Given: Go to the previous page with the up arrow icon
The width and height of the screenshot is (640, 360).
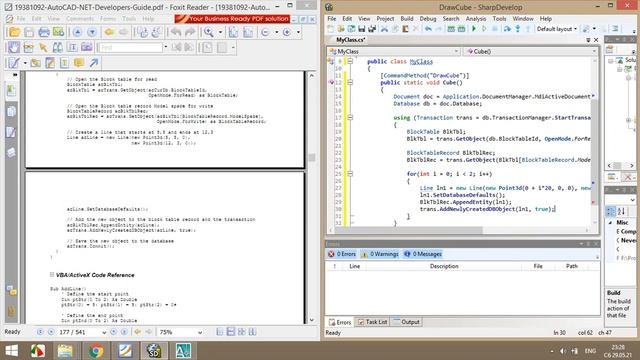Looking at the screenshot, I should tap(77, 32).
